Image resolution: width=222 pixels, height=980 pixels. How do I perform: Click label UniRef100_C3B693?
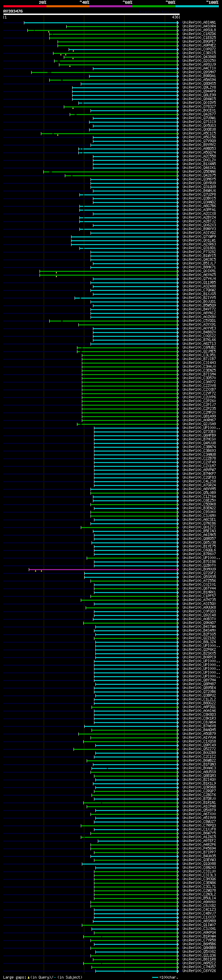pos(199,451)
